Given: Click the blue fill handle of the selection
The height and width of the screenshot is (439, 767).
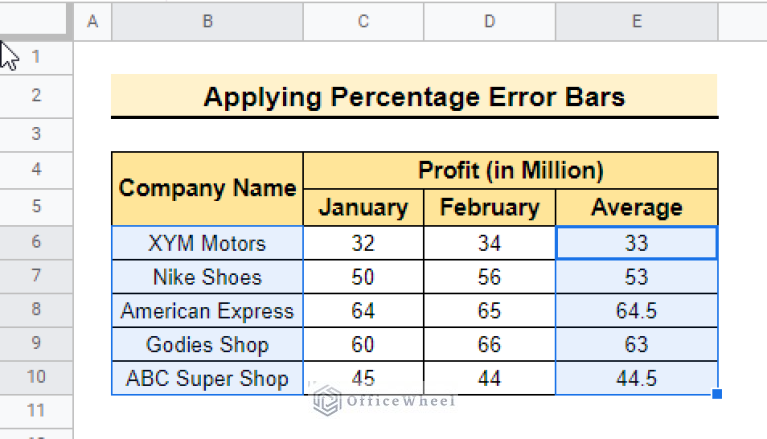Looking at the screenshot, I should point(717,394).
